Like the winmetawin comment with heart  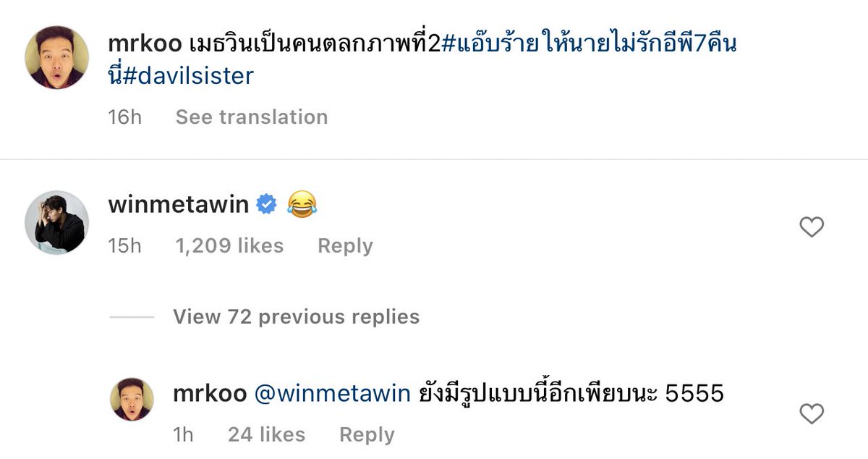(812, 227)
